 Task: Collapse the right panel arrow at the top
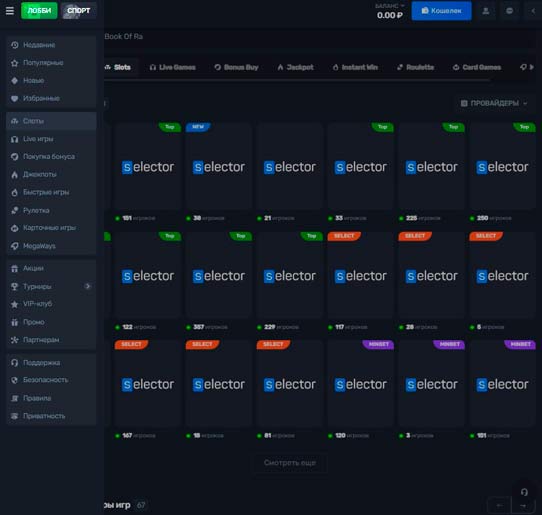[533, 11]
